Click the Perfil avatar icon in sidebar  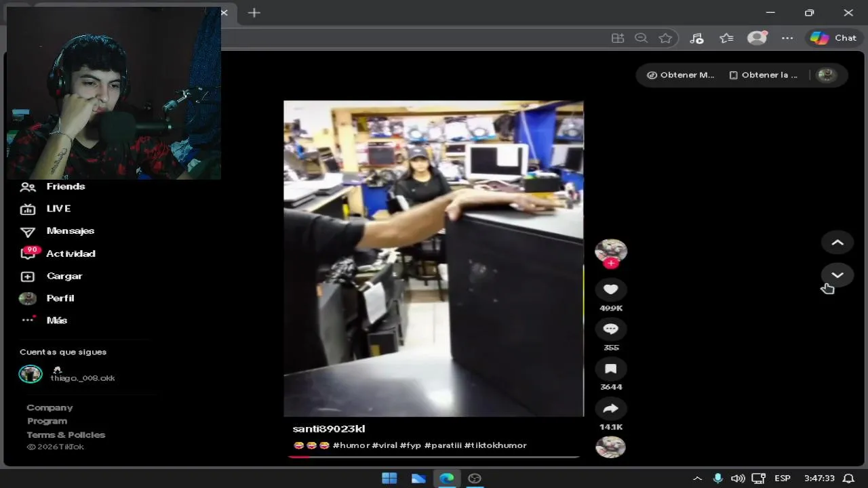[28, 298]
